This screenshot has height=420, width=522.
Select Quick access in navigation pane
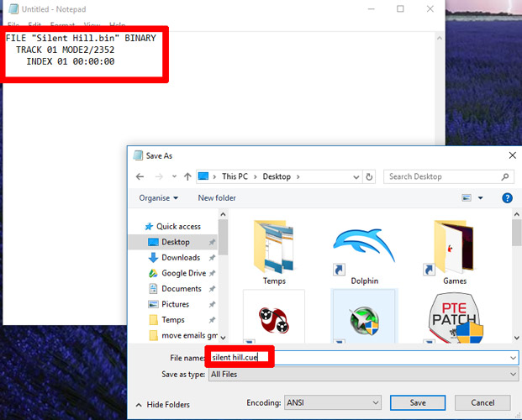[173, 226]
